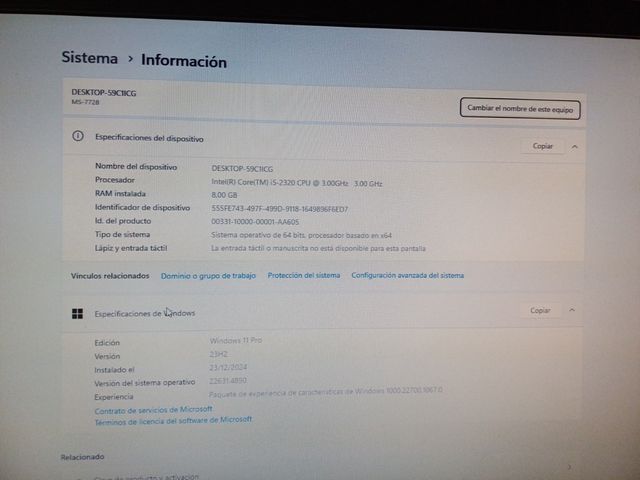The height and width of the screenshot is (480, 640).
Task: Click 'Cambiar el nombre de este equipo' button
Action: pyautogui.click(x=520, y=109)
